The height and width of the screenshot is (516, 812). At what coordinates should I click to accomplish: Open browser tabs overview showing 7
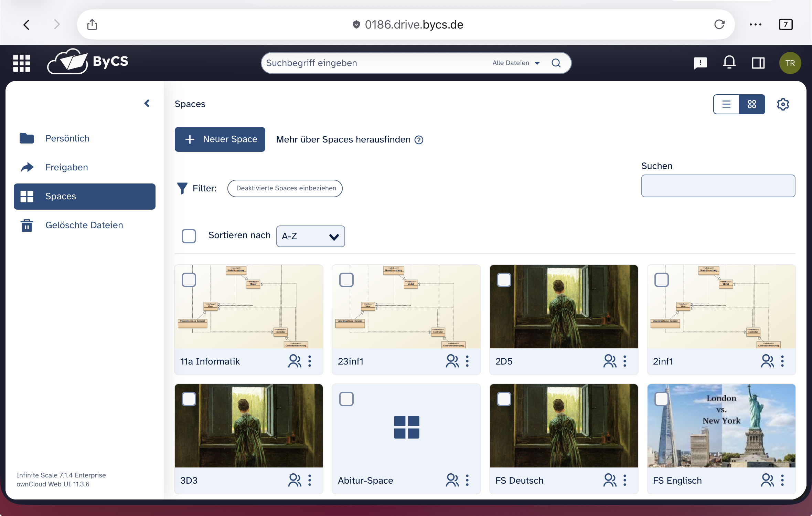pos(786,24)
